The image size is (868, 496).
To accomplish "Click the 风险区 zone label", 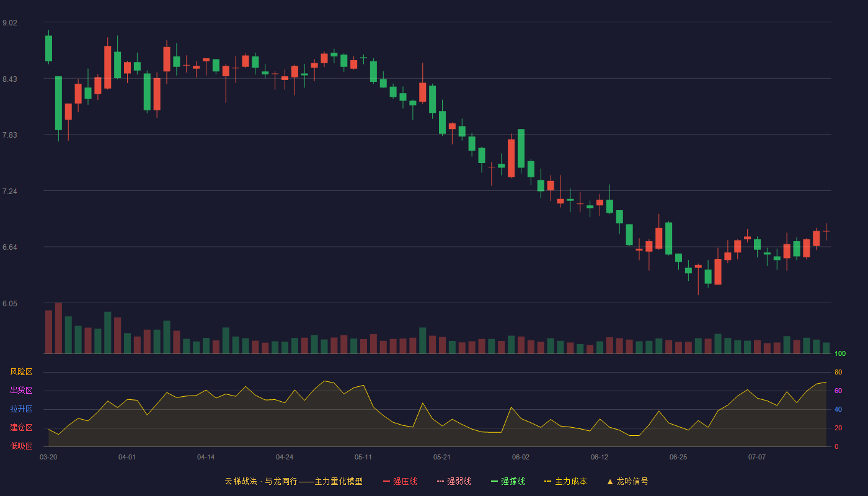I will click(21, 372).
